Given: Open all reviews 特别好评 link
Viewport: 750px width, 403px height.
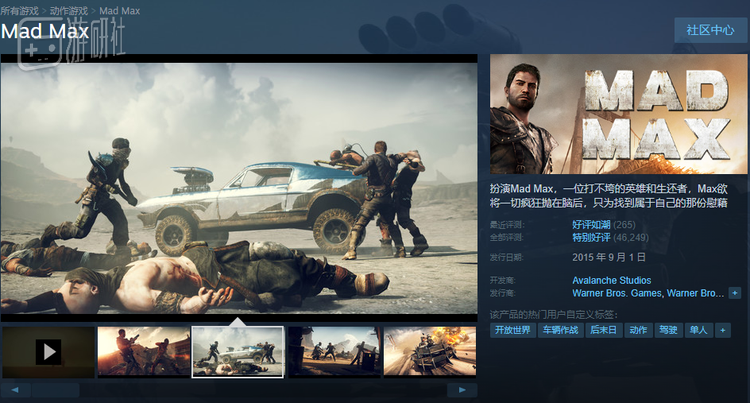Looking at the screenshot, I should pos(591,238).
